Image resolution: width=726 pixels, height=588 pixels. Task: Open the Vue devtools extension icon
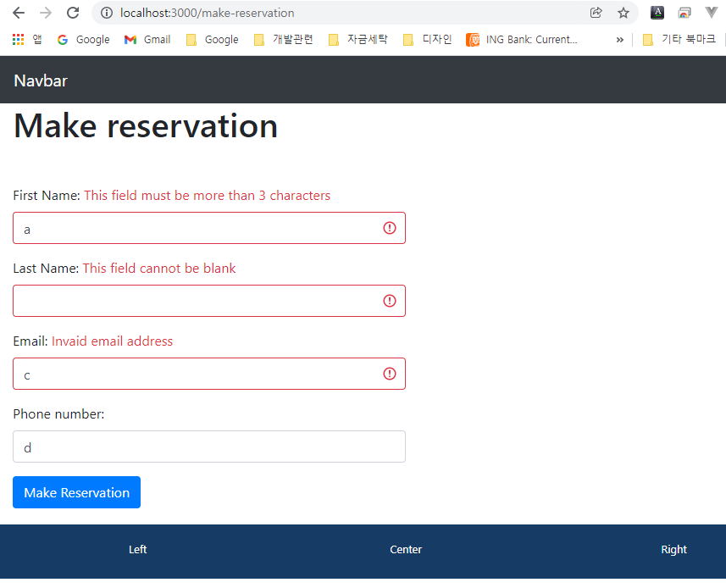[712, 13]
